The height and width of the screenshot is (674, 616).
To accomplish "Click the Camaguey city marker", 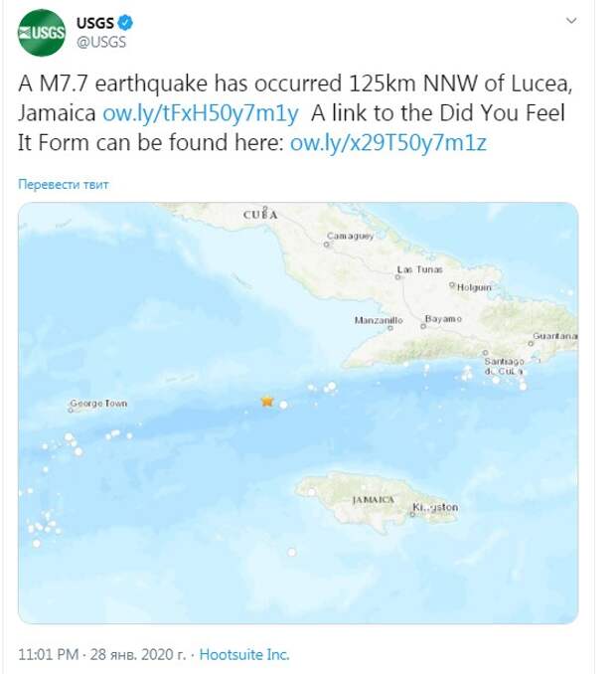I will pyautogui.click(x=327, y=245).
